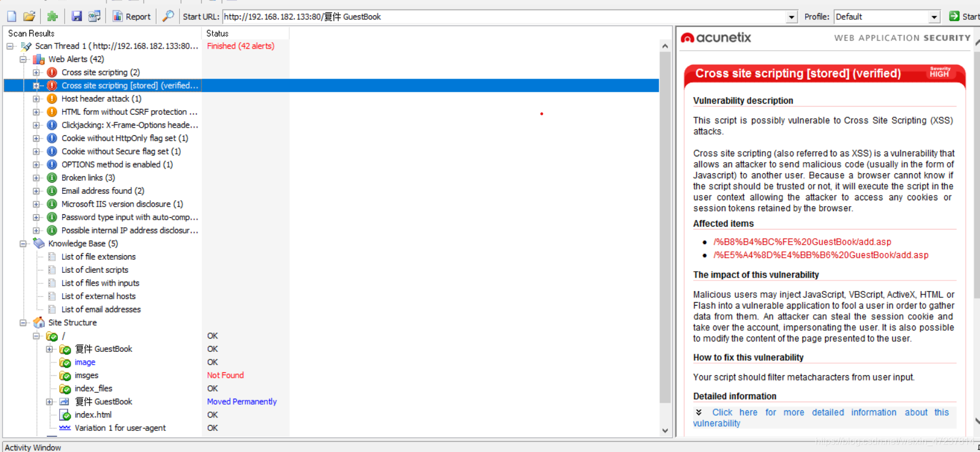The width and height of the screenshot is (980, 452).
Task: Click the New Scan page icon
Action: pos(12,16)
